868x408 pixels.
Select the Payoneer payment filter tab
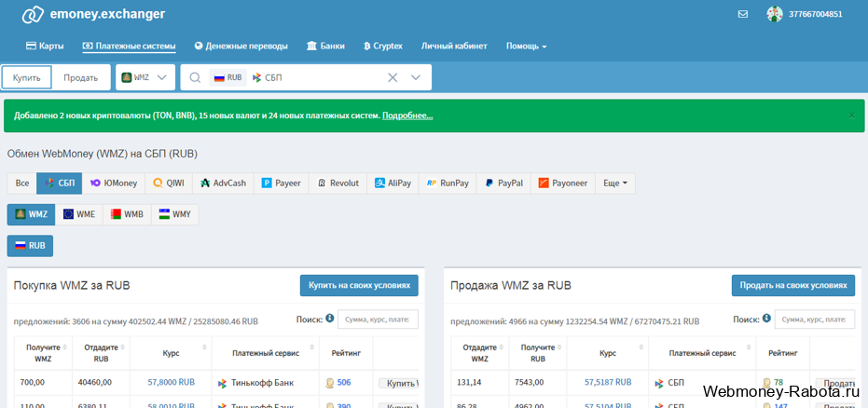563,183
